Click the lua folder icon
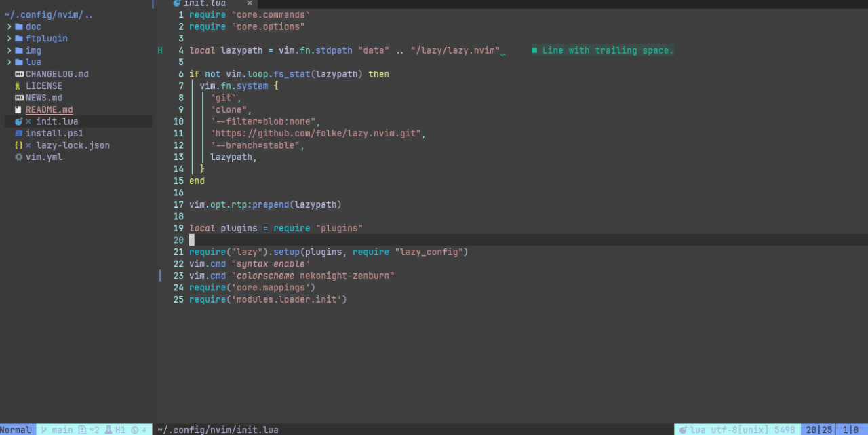Viewport: 868px width, 435px height. tap(19, 62)
